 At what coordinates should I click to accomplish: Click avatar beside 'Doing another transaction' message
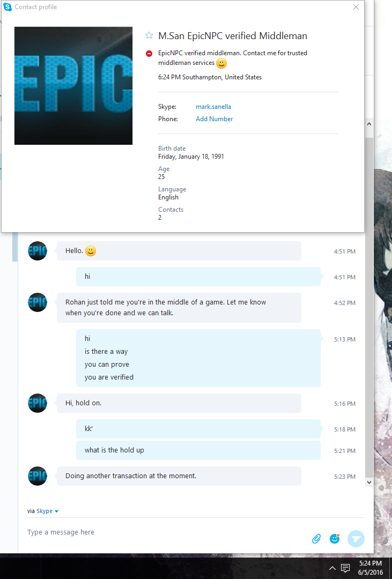[x=38, y=476]
